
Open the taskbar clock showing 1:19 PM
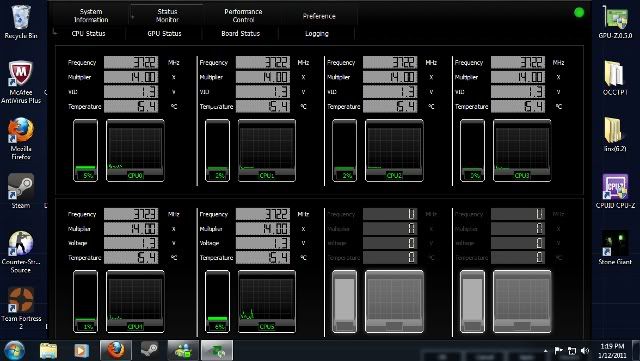tap(612, 351)
